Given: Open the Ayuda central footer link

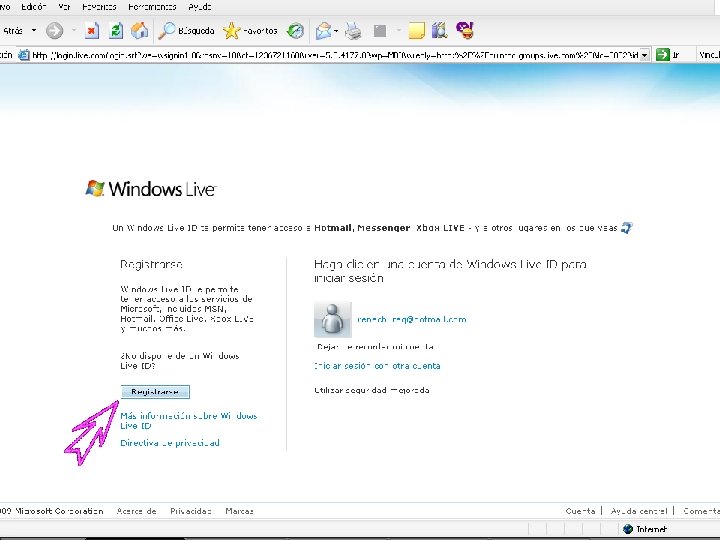Looking at the screenshot, I should [639, 511].
